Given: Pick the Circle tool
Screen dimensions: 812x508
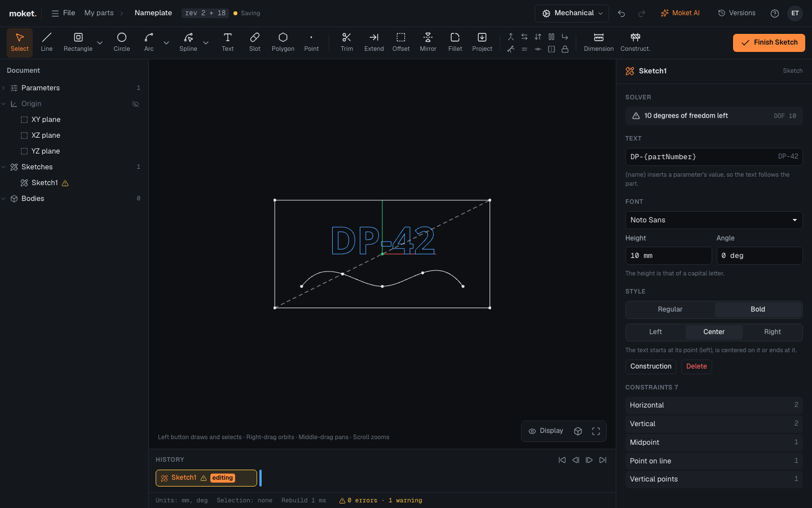Looking at the screenshot, I should click(x=122, y=42).
